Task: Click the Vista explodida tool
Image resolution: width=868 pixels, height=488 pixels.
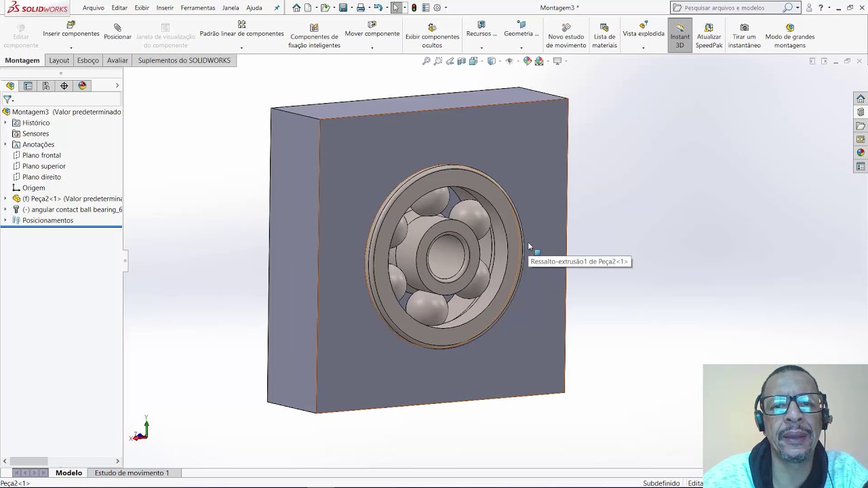Action: pos(644,30)
